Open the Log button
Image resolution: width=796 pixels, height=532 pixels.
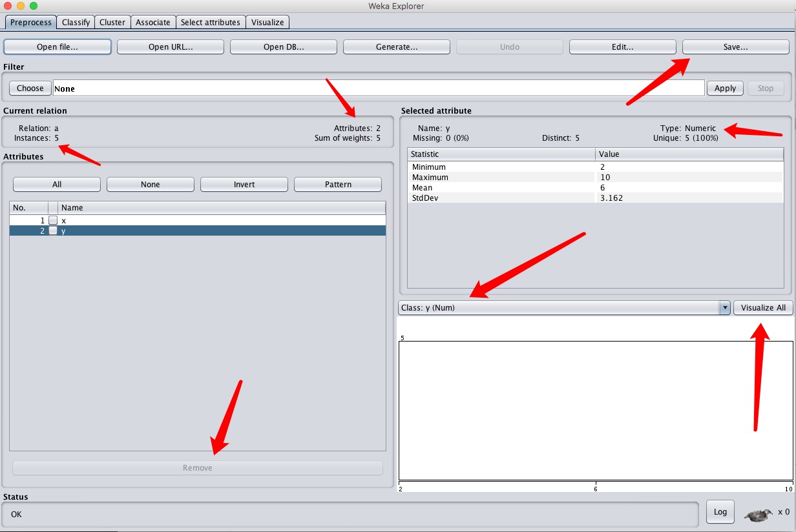(720, 512)
